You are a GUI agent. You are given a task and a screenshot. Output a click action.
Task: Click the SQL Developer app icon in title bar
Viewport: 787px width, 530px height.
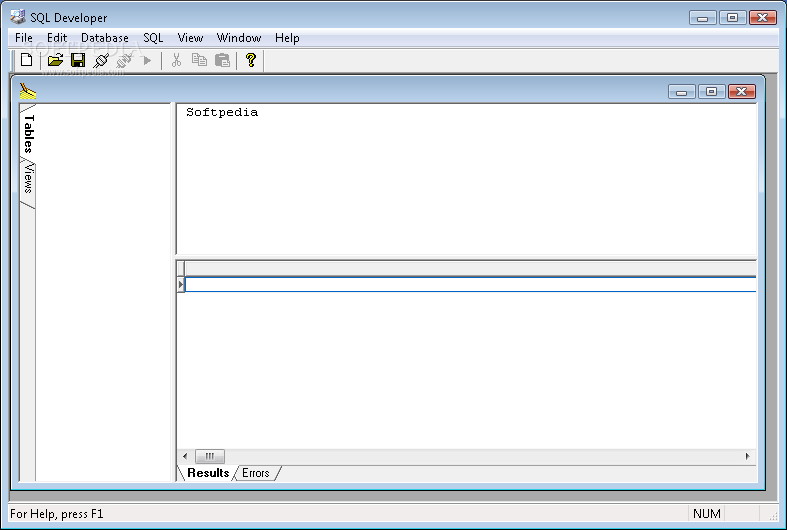(18, 17)
